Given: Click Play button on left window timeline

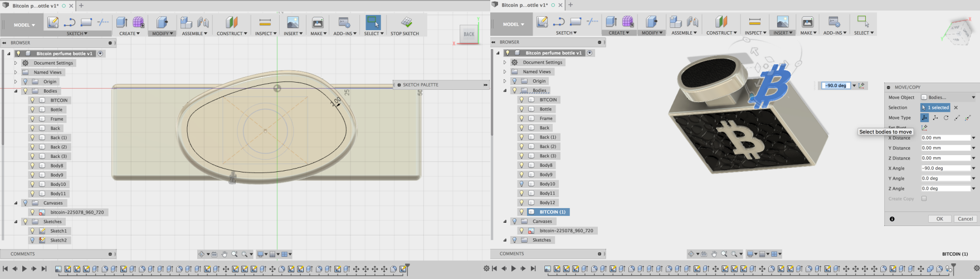Looking at the screenshot, I should click(24, 269).
